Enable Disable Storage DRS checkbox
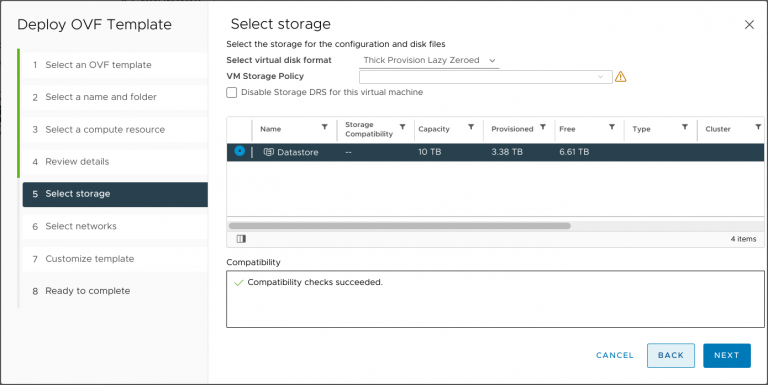 click(x=232, y=92)
